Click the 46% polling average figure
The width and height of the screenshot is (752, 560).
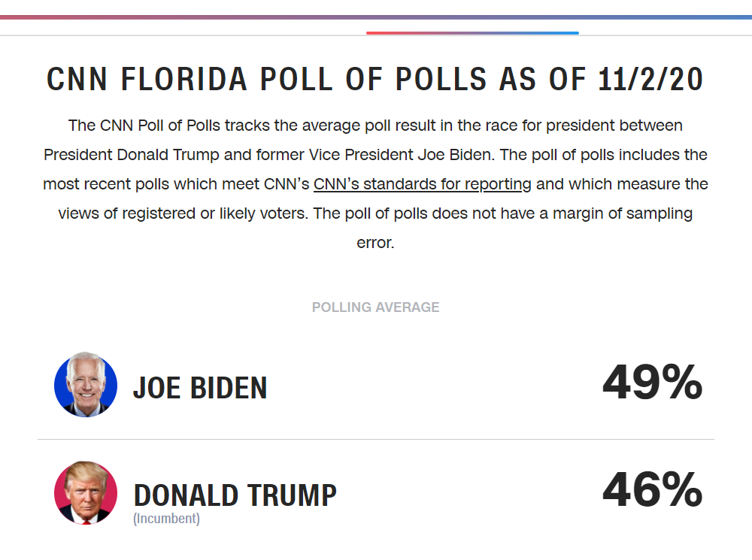[x=652, y=491]
